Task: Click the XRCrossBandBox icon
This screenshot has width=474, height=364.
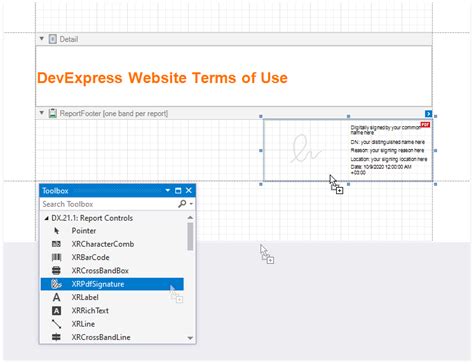Action: click(x=56, y=270)
